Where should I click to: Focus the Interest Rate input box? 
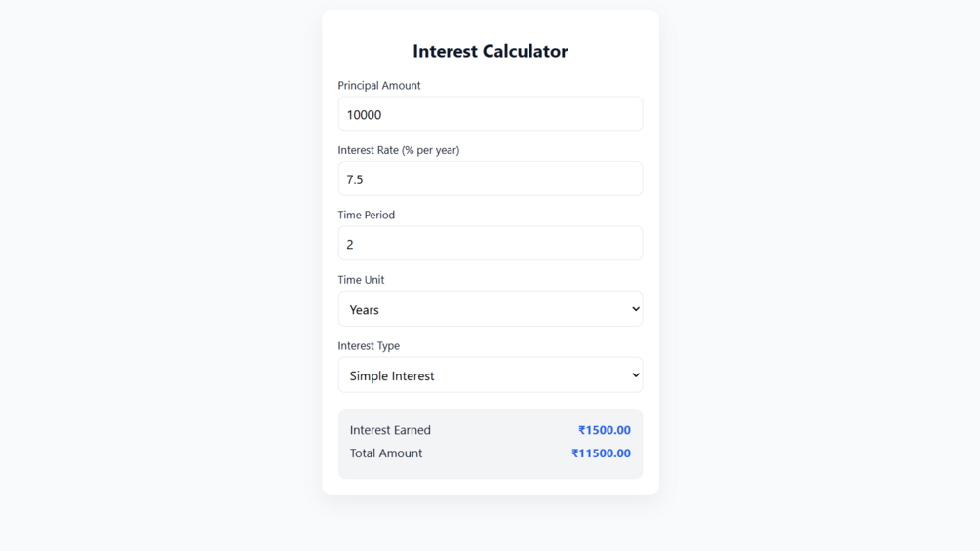pyautogui.click(x=490, y=178)
